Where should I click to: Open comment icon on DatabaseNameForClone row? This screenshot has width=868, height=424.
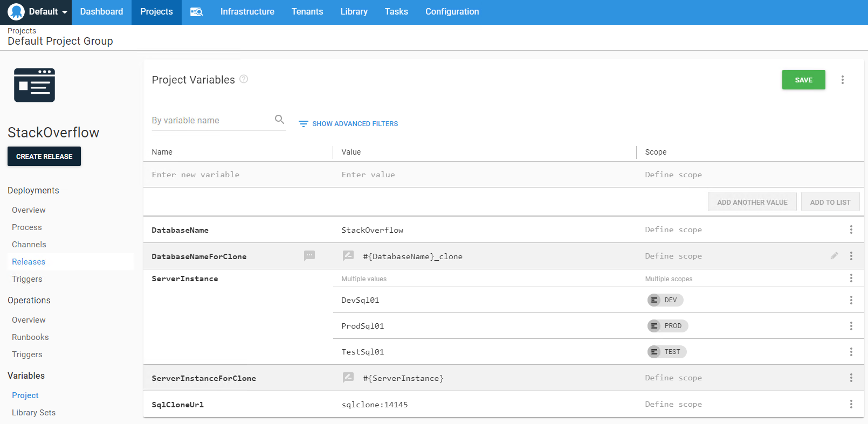(309, 255)
